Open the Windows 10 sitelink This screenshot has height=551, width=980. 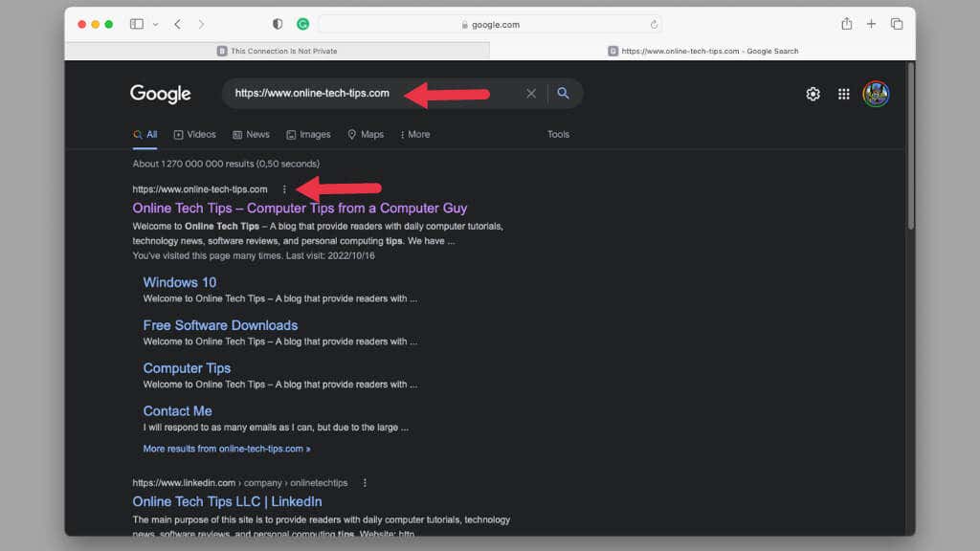pos(180,282)
